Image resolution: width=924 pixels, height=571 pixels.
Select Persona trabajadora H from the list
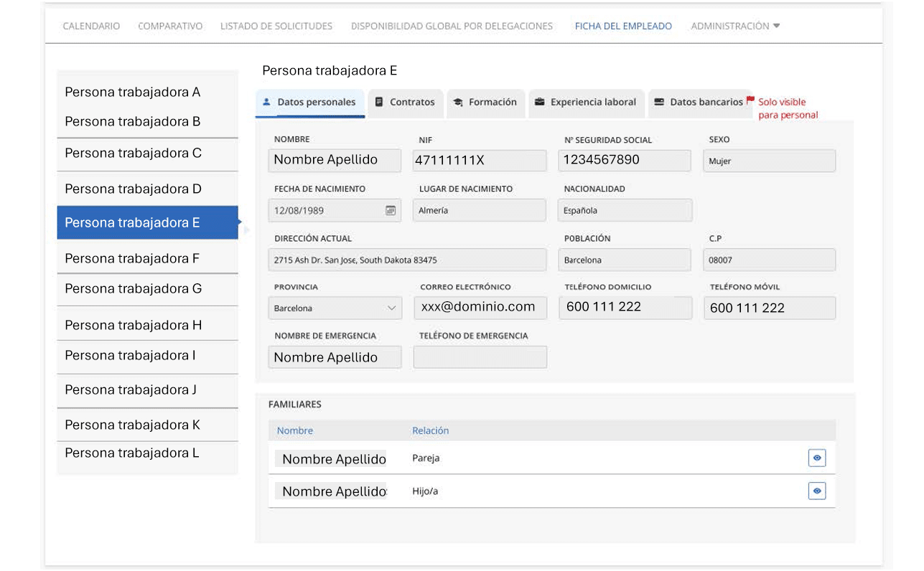[x=134, y=325]
